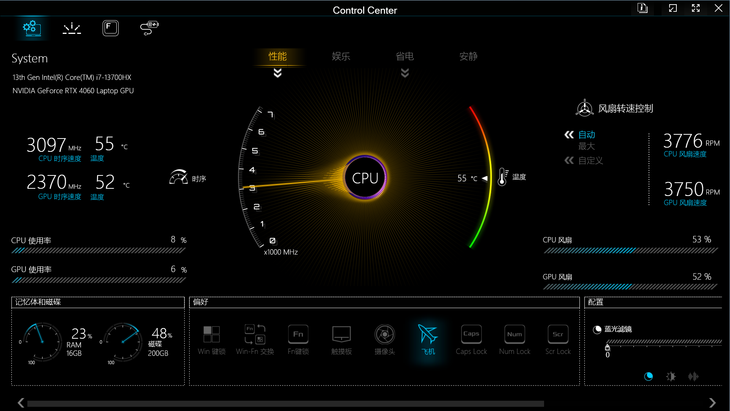
Task: Click the NVIDIA GeForce RTX 4060 text
Action: pyautogui.click(x=73, y=91)
